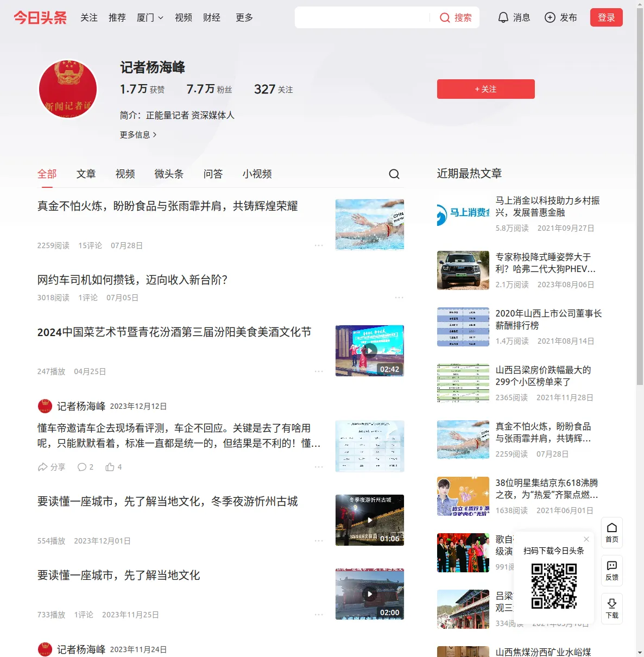
Task: Open hot article 38位明星集结京东618沸腾之夜
Action: (x=547, y=489)
